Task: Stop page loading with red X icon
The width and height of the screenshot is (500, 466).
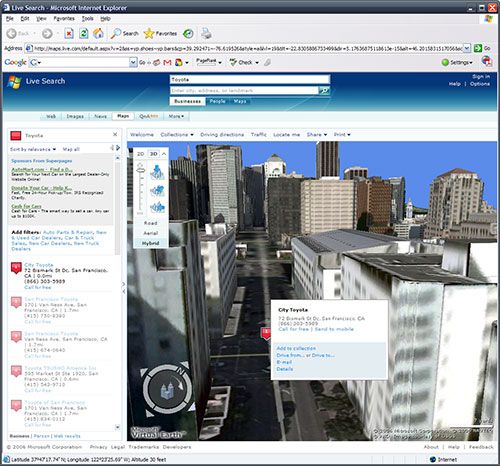Action: point(69,33)
